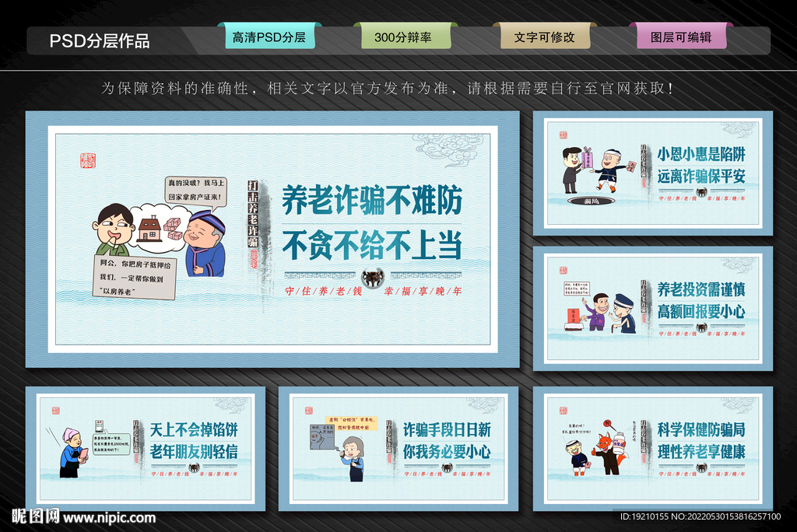This screenshot has height=532, width=797.
Task: Click the 理性养老享健康 text line
Action: (701, 451)
